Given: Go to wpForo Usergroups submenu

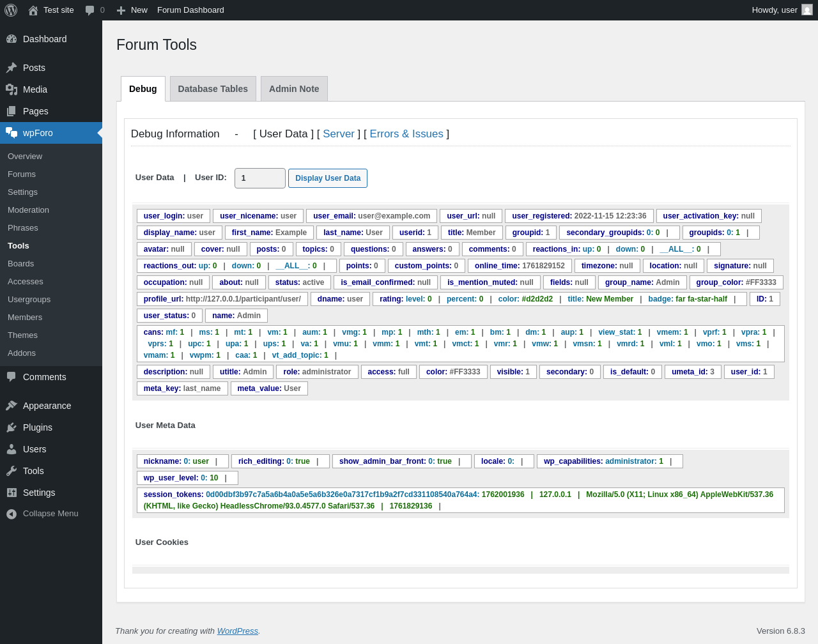Looking at the screenshot, I should [x=29, y=299].
